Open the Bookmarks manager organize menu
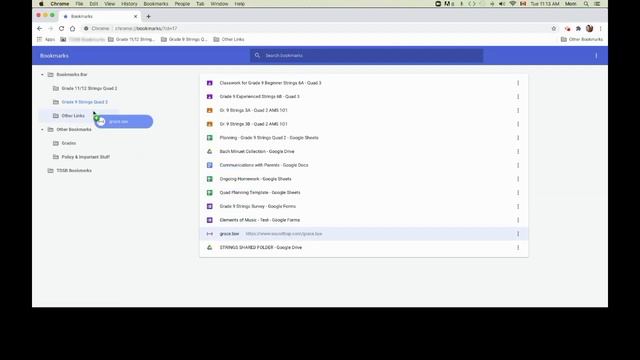 point(596,56)
